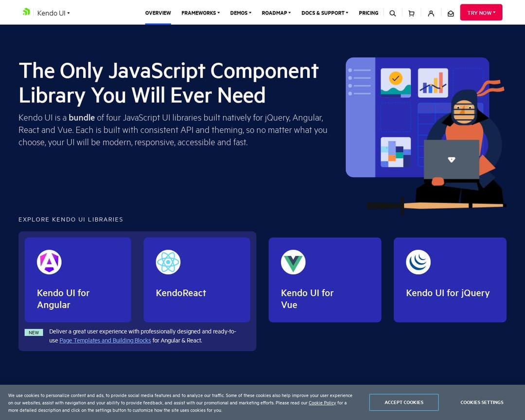Click the contact envelope icon

coord(451,14)
